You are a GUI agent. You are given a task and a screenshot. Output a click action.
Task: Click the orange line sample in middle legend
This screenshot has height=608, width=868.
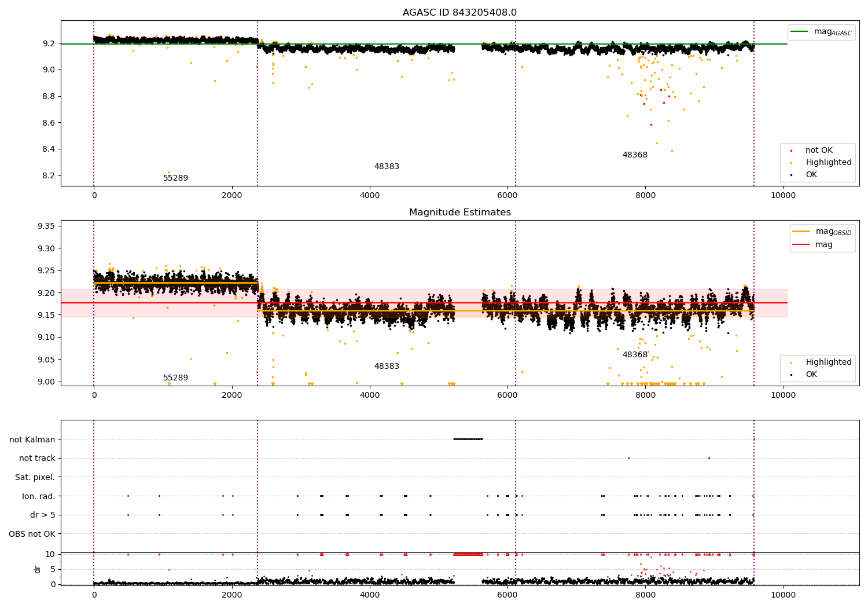coord(801,232)
